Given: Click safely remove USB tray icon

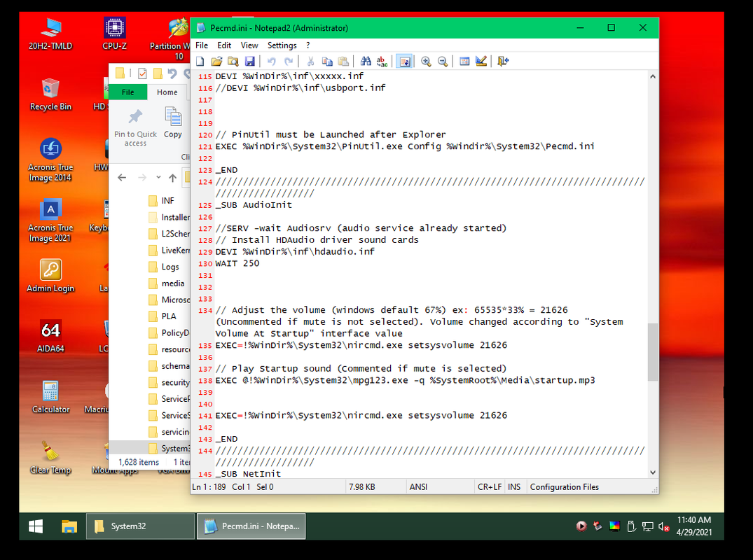Looking at the screenshot, I should [631, 526].
